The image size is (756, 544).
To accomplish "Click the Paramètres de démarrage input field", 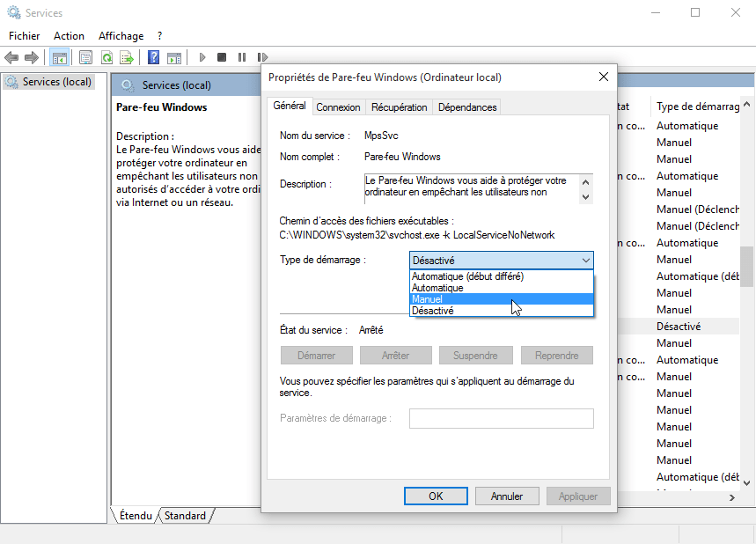I will (x=502, y=419).
